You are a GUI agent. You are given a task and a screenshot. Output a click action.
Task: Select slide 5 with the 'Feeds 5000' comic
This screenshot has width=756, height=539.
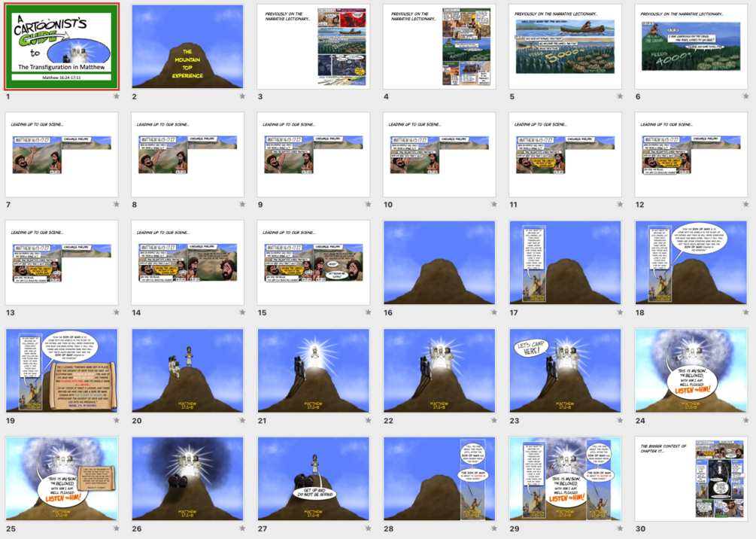565,47
